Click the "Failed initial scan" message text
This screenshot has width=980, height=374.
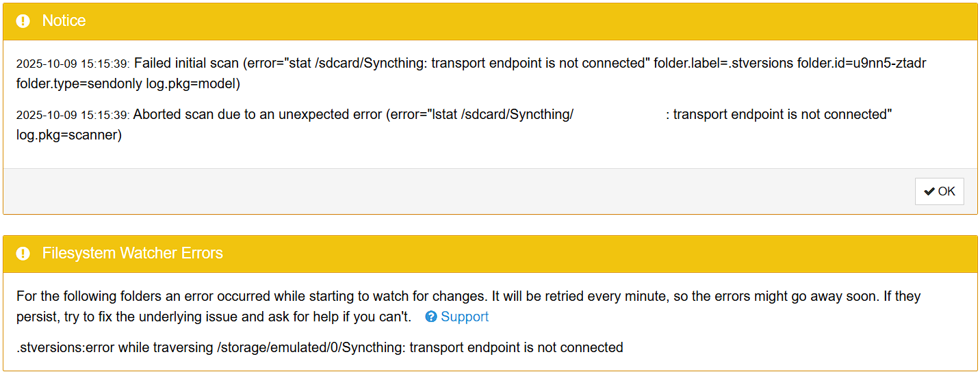(186, 64)
